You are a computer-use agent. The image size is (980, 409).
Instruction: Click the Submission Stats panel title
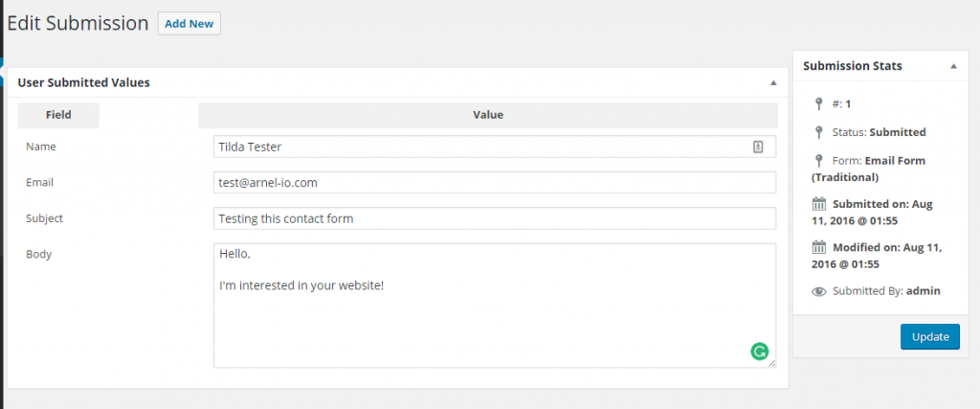click(852, 66)
